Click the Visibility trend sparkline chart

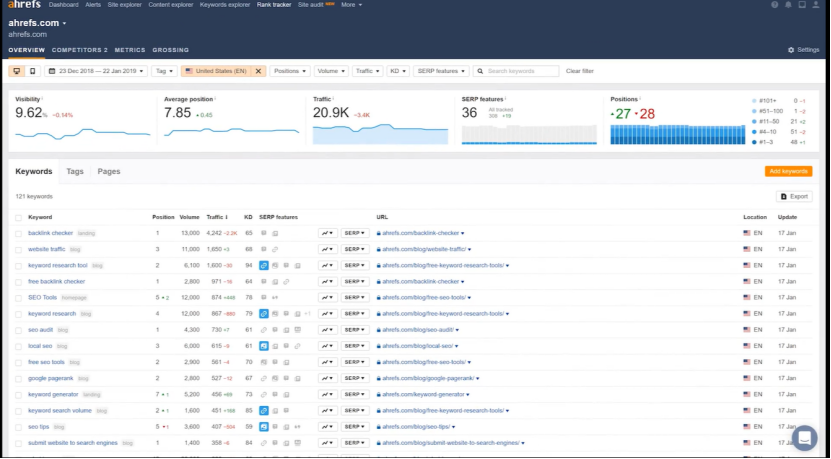pos(83,134)
